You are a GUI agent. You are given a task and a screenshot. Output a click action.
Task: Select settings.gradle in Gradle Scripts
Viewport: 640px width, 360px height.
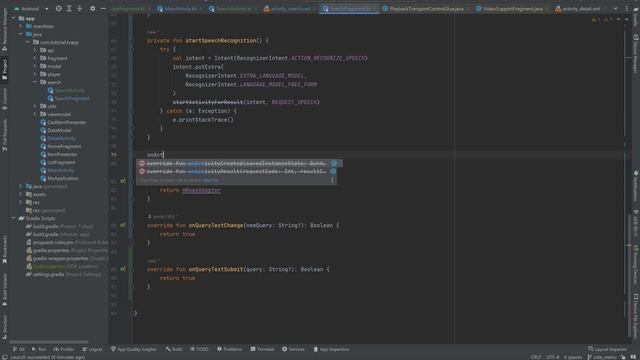tap(63, 275)
